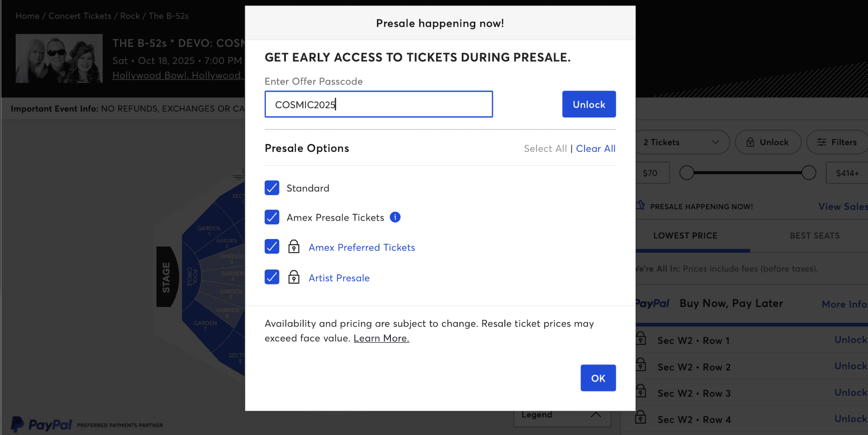Click the lock icon next to Amex Preferred Tickets
Screen dimensions: 868x435
pos(294,247)
